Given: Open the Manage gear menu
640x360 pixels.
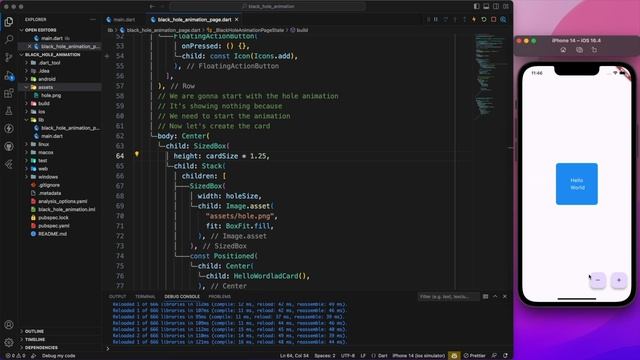Looking at the screenshot, I should [x=9, y=342].
